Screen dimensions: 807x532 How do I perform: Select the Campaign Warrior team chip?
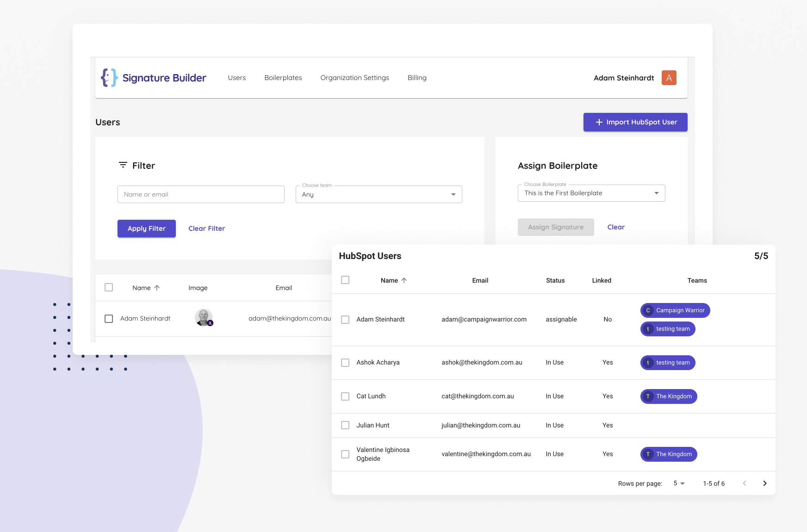675,310
